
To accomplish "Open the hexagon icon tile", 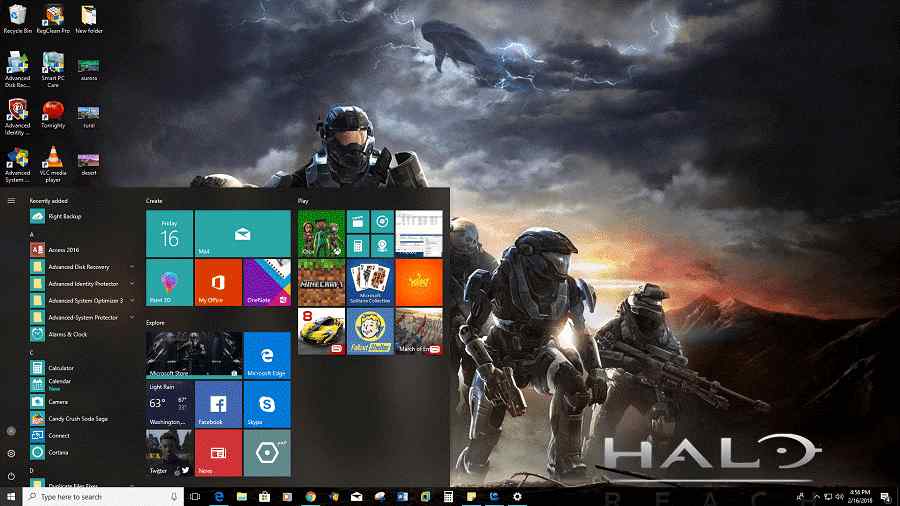I will [267, 453].
